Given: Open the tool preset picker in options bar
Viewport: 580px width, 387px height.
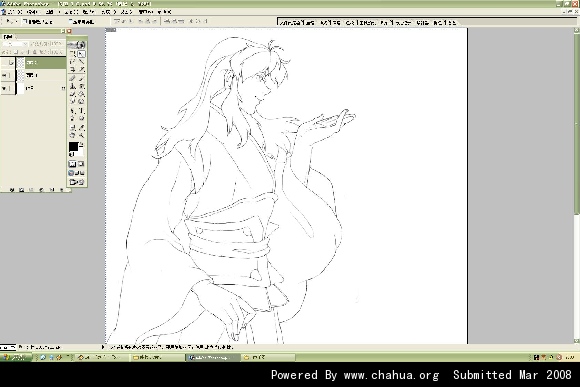Looking at the screenshot, I should (12, 21).
